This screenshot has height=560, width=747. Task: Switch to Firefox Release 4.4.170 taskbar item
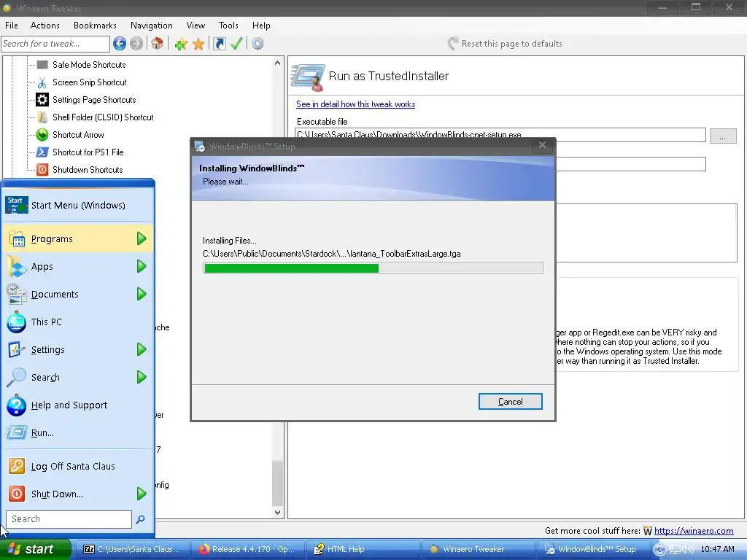coord(247,550)
